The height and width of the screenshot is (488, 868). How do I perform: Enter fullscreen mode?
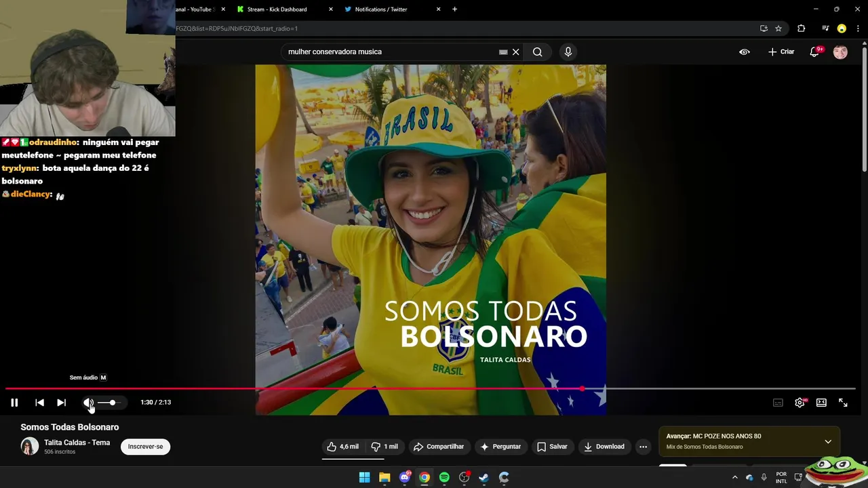843,403
